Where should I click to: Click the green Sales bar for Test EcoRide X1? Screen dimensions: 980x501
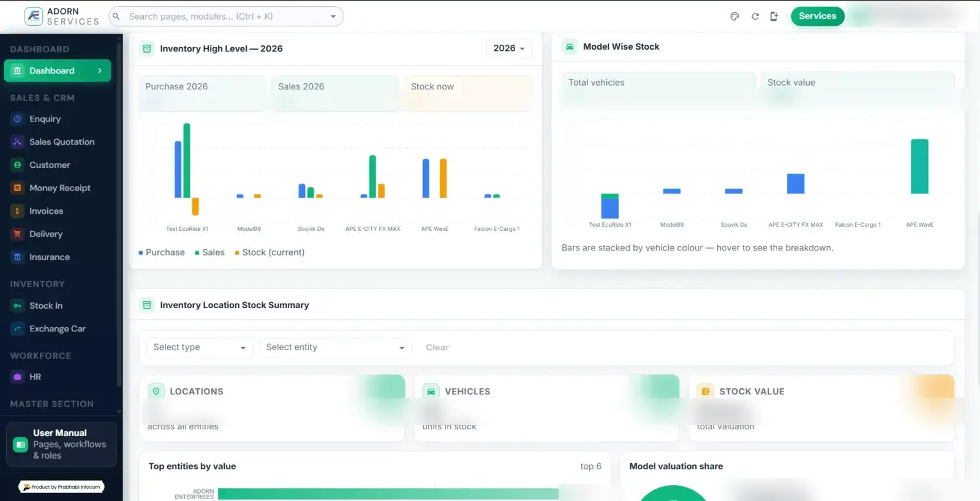(x=187, y=160)
